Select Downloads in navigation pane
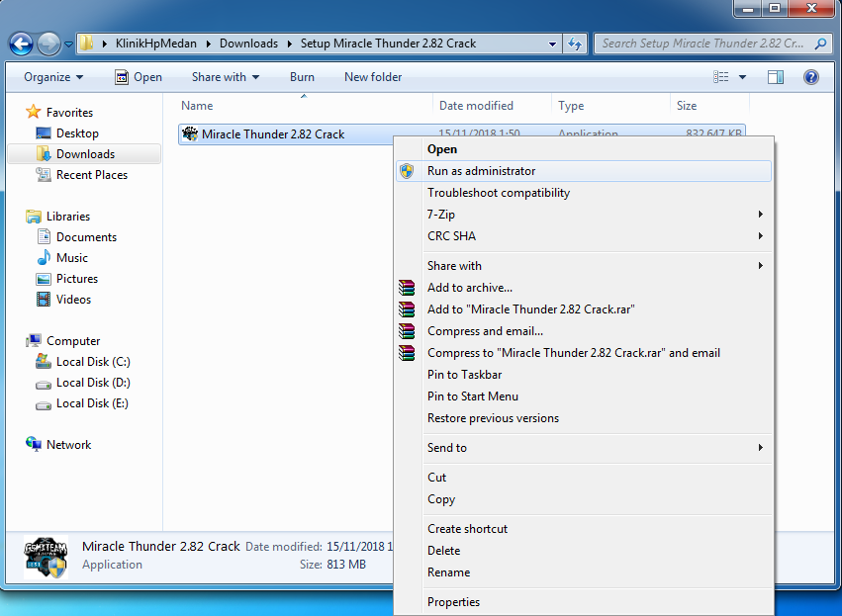The height and width of the screenshot is (616, 842). [85, 154]
